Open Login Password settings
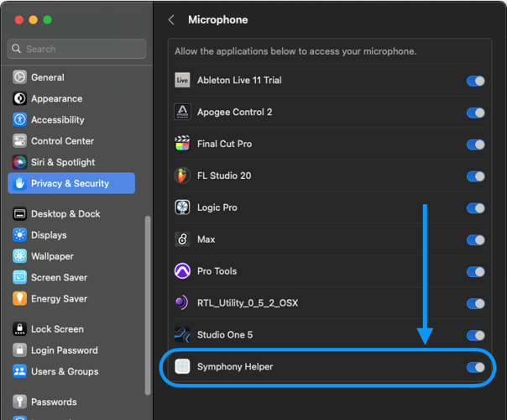 coord(71,350)
